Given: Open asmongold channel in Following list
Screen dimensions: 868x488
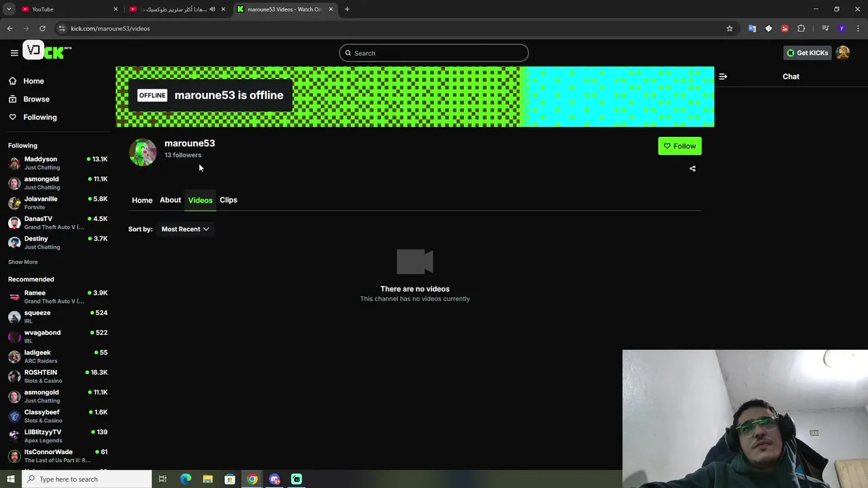Looking at the screenshot, I should click(x=58, y=183).
